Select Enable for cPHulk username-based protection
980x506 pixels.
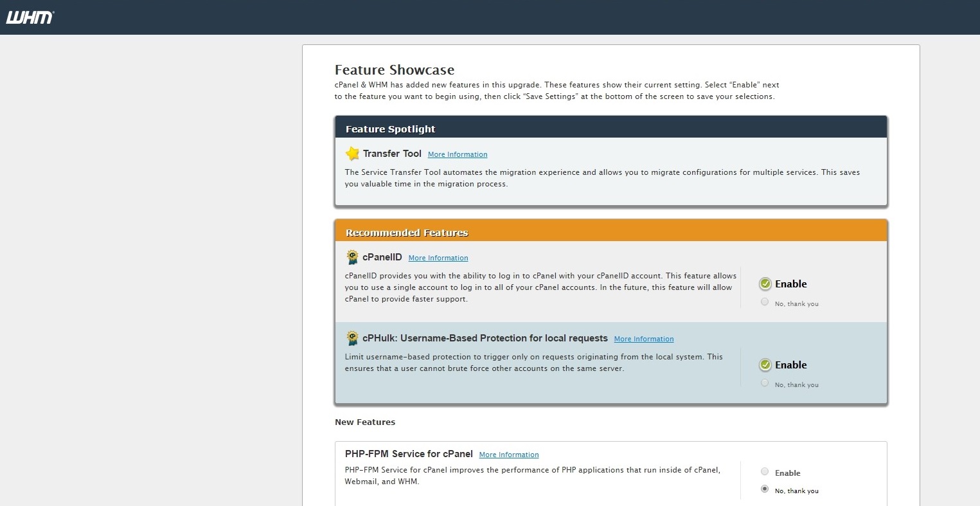pos(765,365)
